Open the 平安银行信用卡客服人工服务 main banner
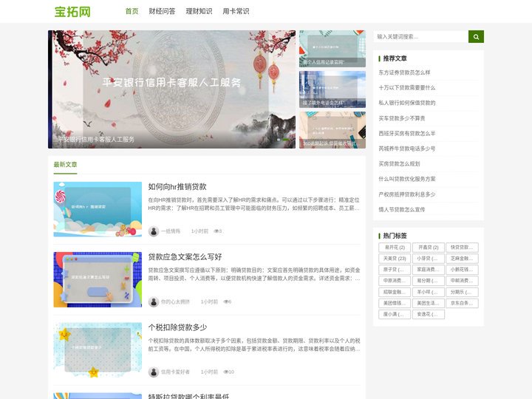This screenshot has height=399, width=532. [171, 89]
